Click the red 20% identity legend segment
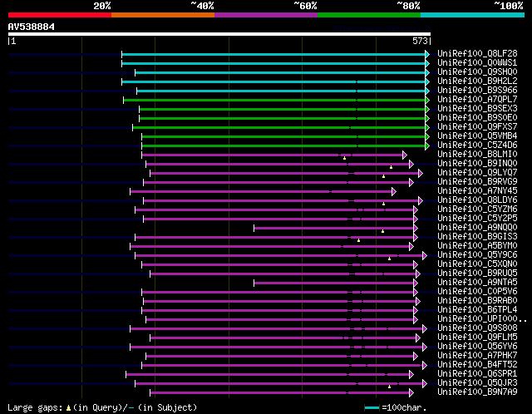 pos(60,15)
